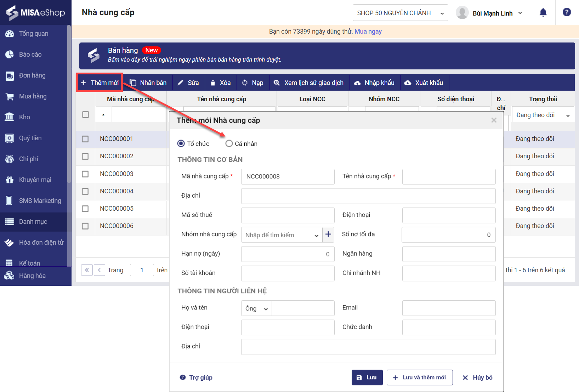579x392 pixels.
Task: Open Xem lịch sử giao dịch
Action: pos(309,83)
